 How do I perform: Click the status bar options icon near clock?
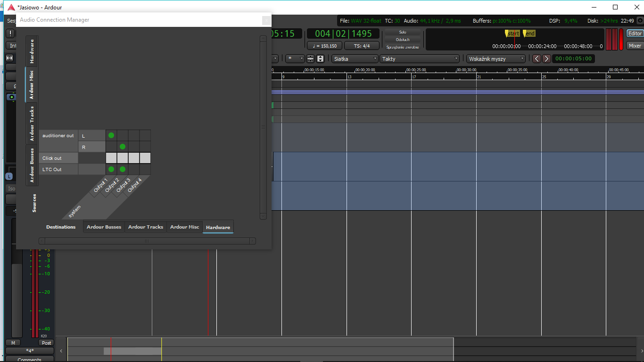[x=639, y=21]
